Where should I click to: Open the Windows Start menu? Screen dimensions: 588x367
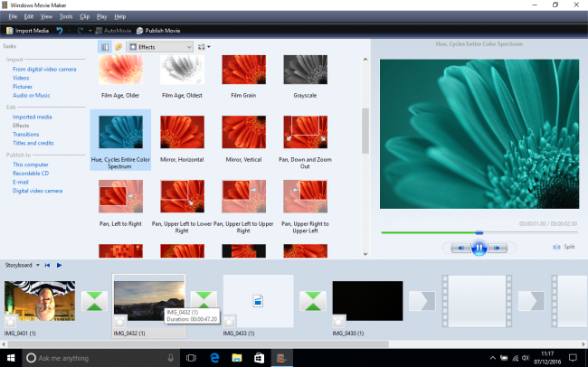(x=11, y=358)
